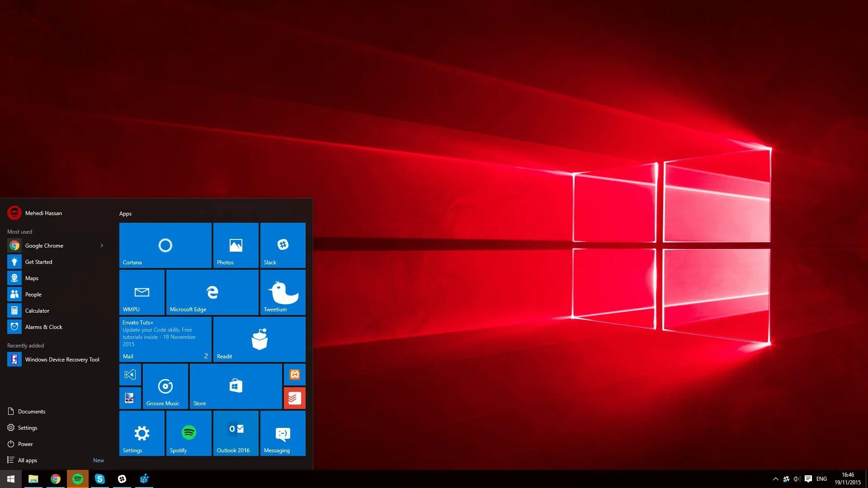Open Slack app tile
This screenshot has width=868, height=488.
pyautogui.click(x=282, y=245)
